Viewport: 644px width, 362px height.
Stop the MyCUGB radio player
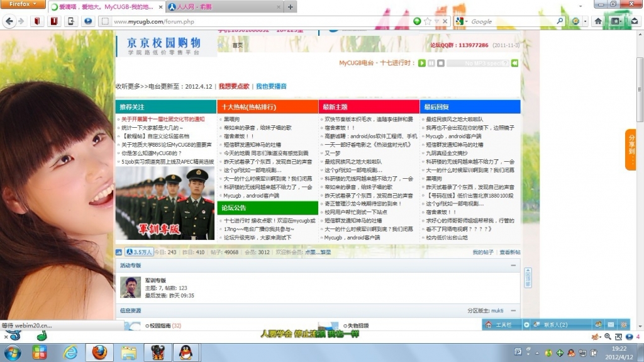click(x=441, y=63)
